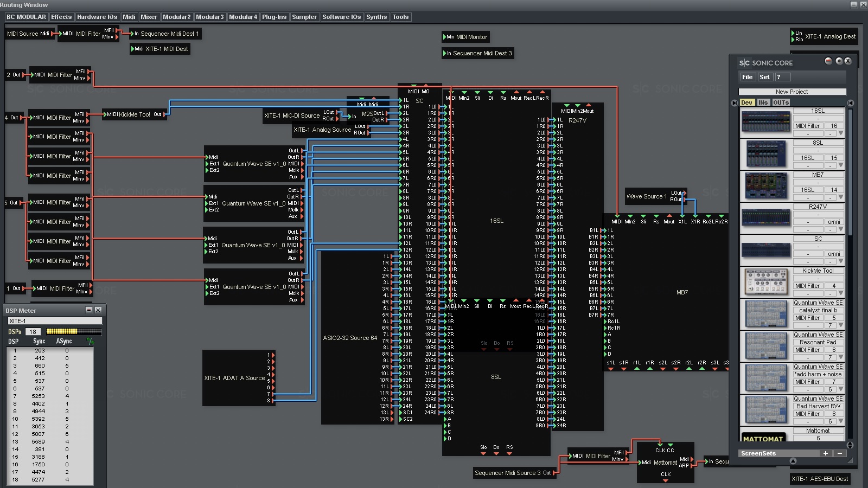Expand the Resonant Pad device dropdown arrow
The image size is (868, 488).
[841, 357]
